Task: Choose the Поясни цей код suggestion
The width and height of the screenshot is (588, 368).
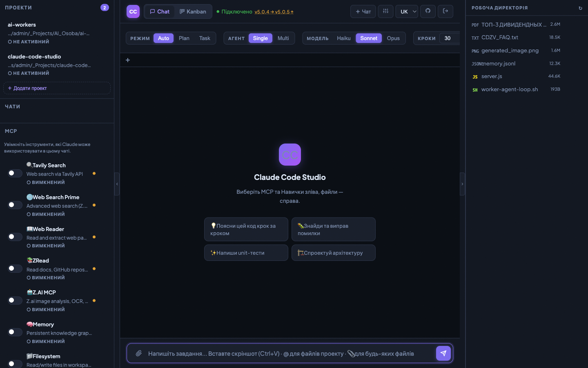Action: tap(246, 229)
